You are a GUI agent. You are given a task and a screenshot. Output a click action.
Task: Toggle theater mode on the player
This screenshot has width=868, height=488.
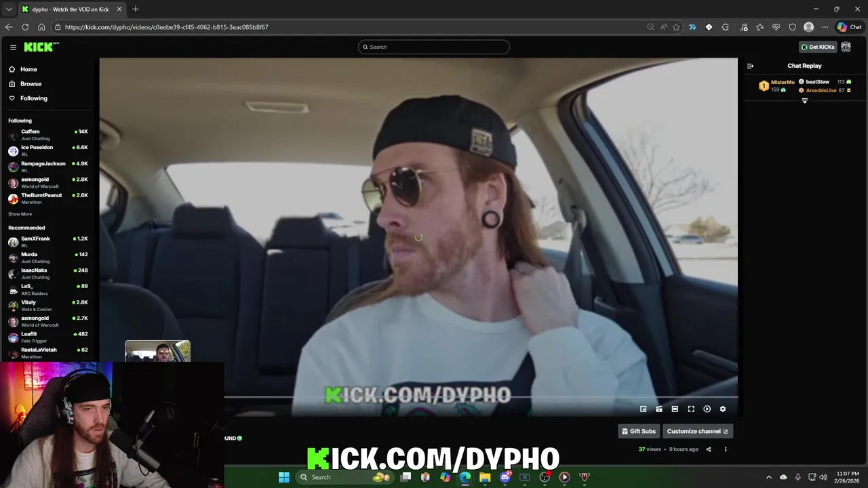pyautogui.click(x=675, y=409)
